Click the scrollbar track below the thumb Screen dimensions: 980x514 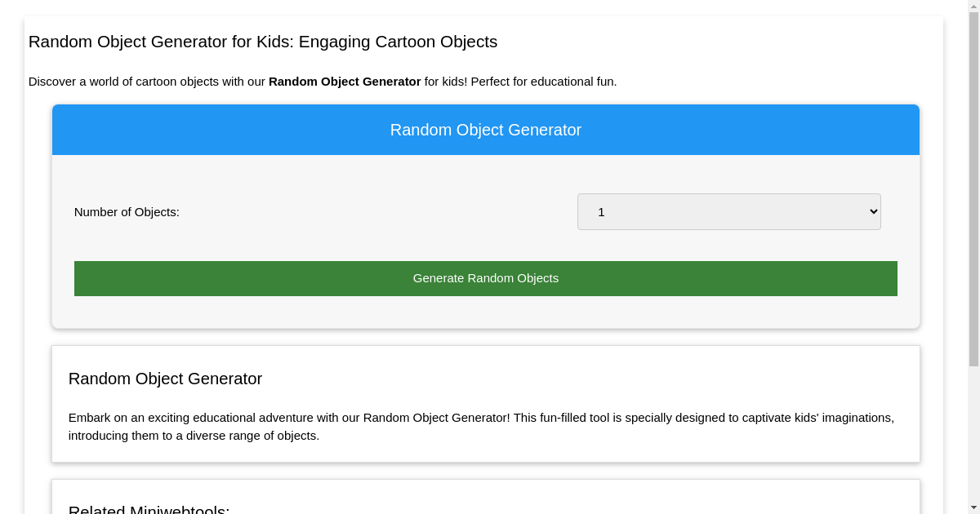click(x=973, y=432)
